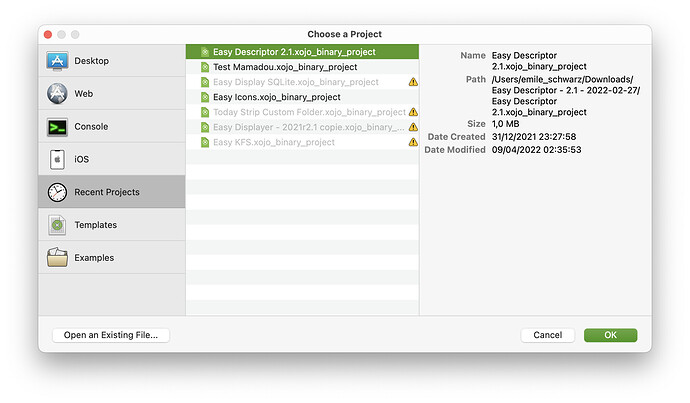Select the Desktop project type icon

click(x=57, y=61)
